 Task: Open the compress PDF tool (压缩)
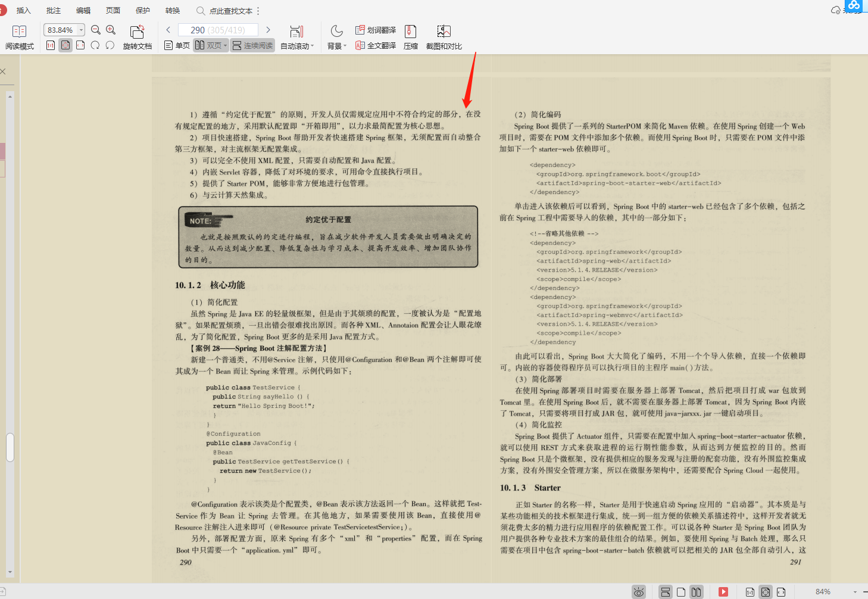(x=410, y=37)
